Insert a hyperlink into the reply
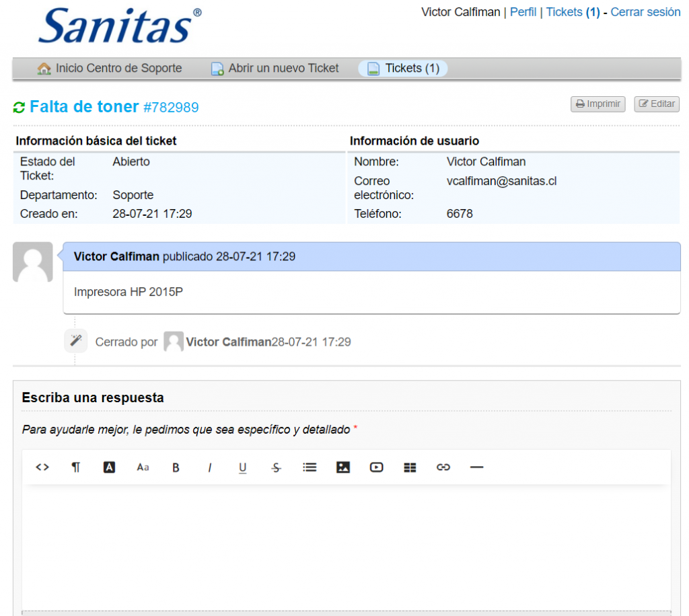The height and width of the screenshot is (616, 689). click(443, 467)
